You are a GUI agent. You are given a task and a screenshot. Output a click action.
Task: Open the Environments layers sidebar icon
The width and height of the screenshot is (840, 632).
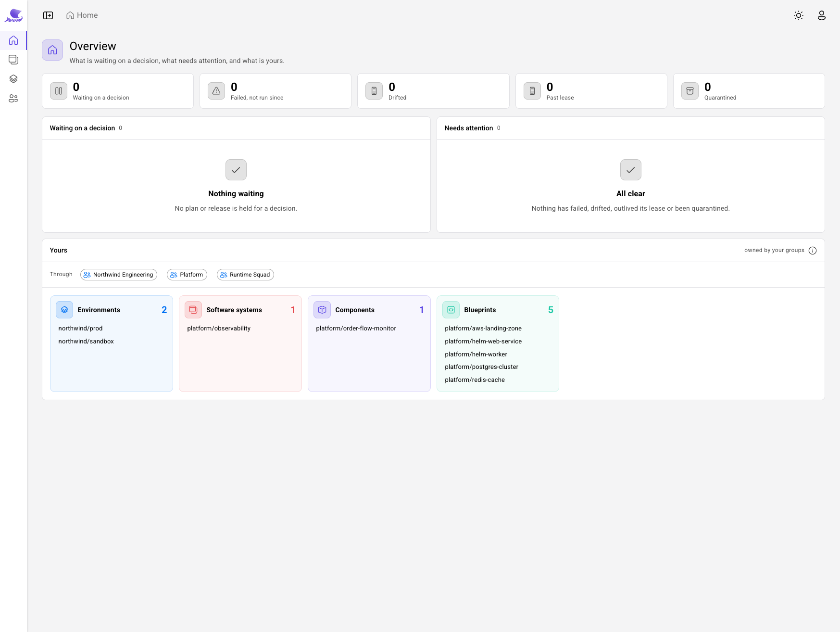tap(13, 79)
